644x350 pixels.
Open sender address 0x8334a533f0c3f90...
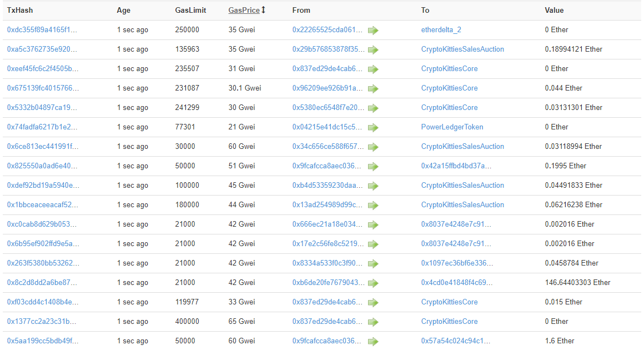(328, 263)
